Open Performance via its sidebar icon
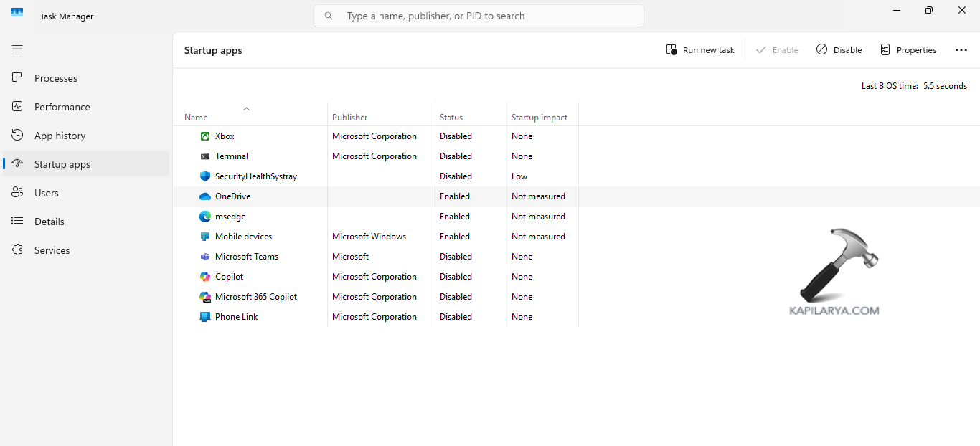The image size is (980, 446). (17, 106)
